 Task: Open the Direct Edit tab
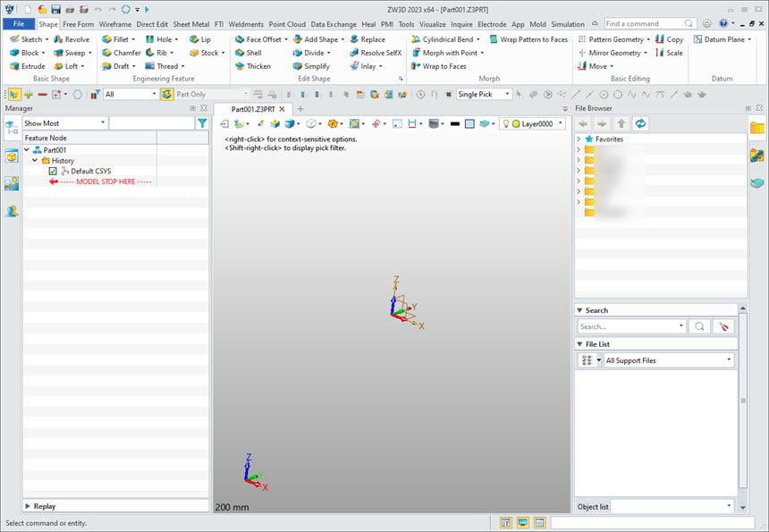click(152, 24)
